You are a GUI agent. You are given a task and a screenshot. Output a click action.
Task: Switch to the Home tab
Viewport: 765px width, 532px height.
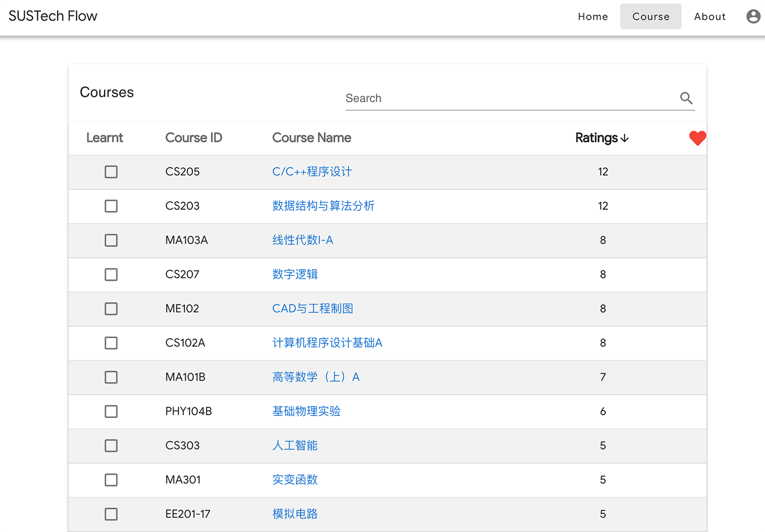coord(593,16)
